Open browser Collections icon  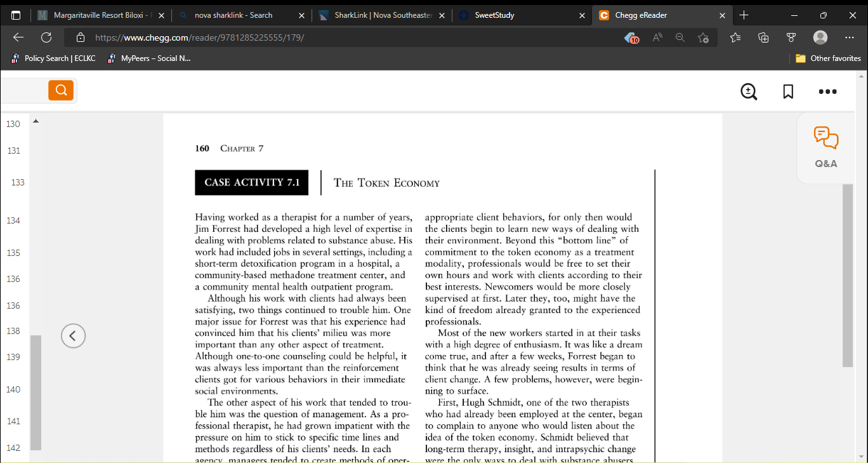[x=764, y=37]
